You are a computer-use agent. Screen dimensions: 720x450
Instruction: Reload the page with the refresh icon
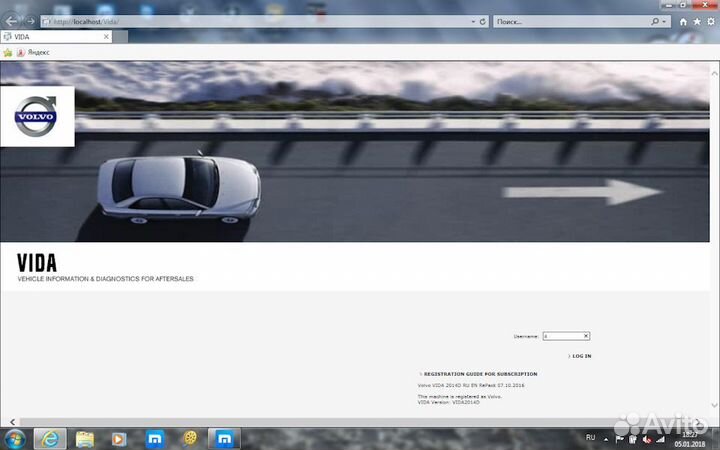tap(483, 22)
